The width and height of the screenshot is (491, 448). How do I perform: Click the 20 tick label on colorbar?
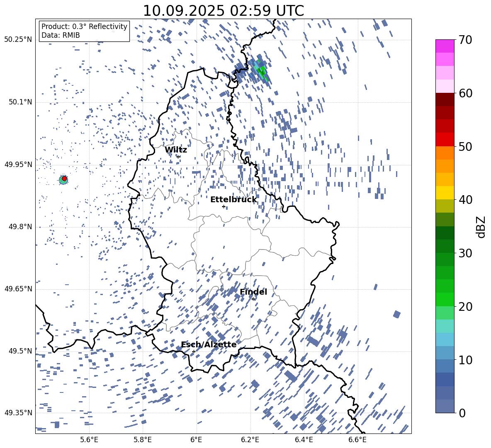coord(465,307)
